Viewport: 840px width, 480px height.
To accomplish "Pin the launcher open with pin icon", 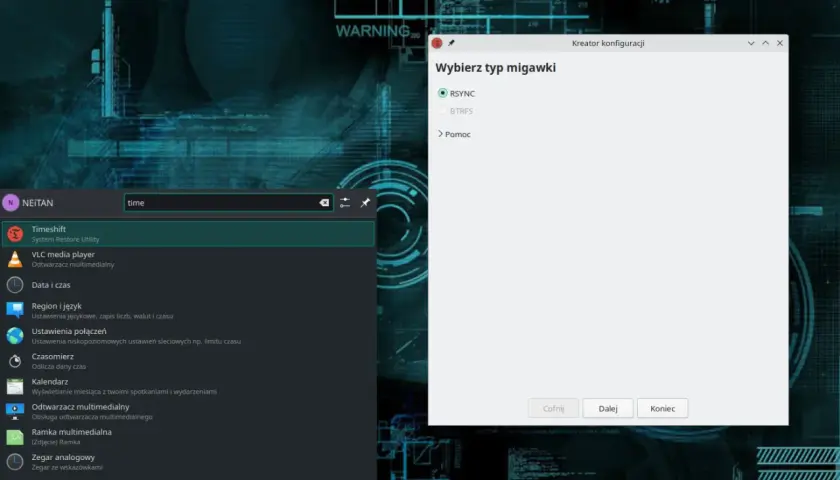I will click(x=365, y=202).
